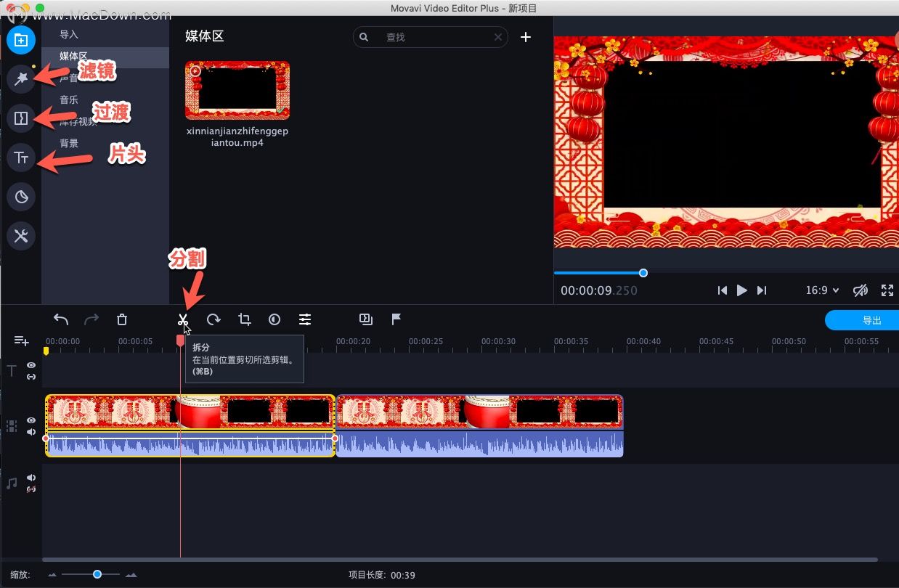Click the 媒体区 panel heading
899x588 pixels.
[x=205, y=36]
